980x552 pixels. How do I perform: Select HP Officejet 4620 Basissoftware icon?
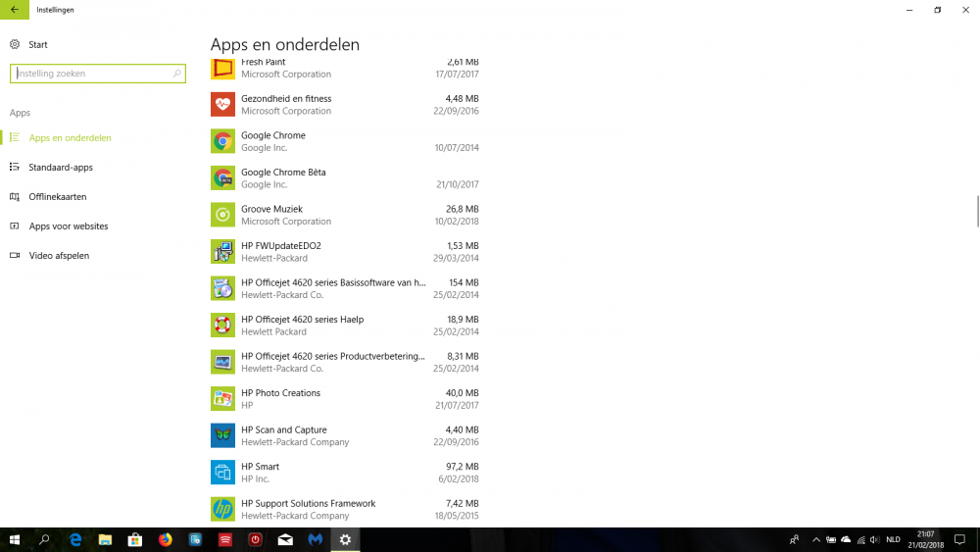click(x=222, y=289)
